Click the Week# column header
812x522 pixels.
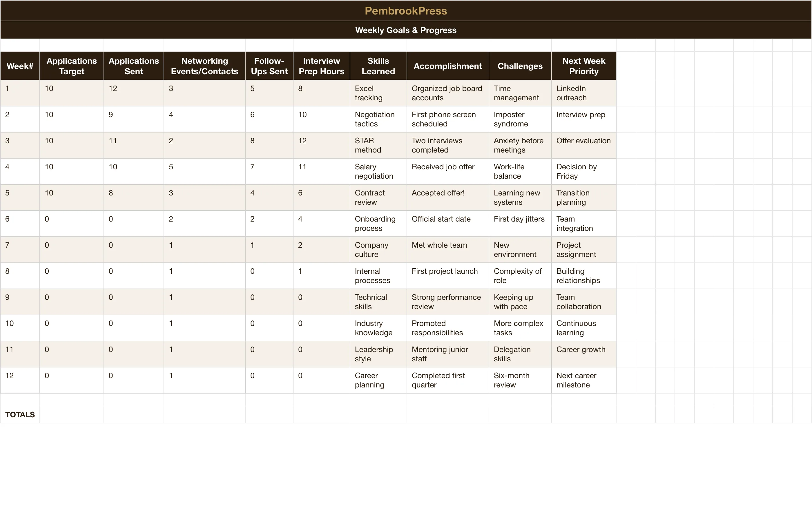(x=20, y=66)
